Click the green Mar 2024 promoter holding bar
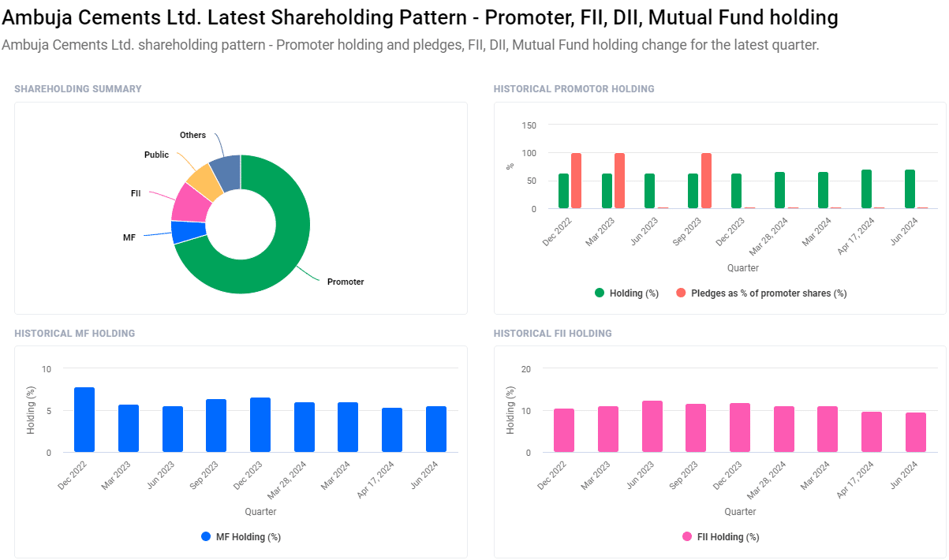Image resolution: width=949 pixels, height=560 pixels. point(823,190)
